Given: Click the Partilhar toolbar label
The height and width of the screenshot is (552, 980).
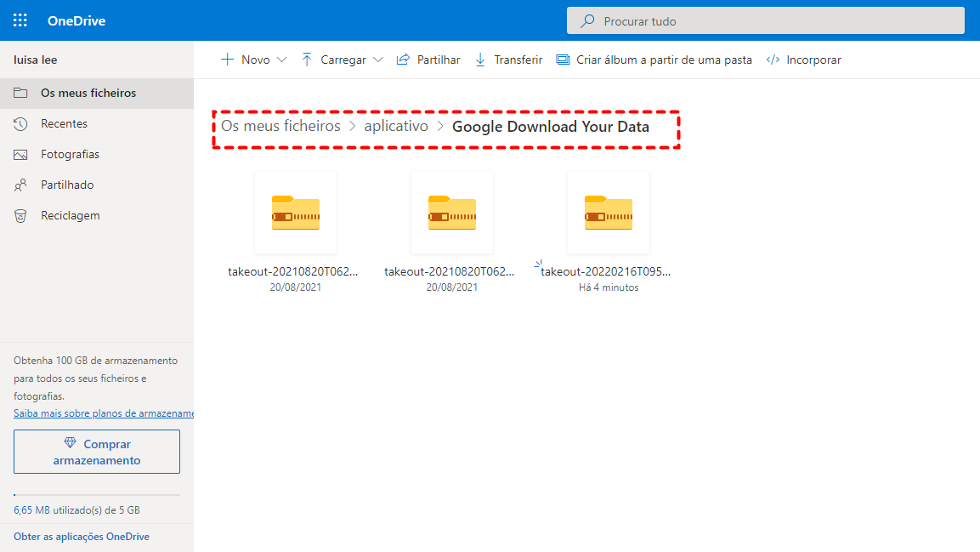Looking at the screenshot, I should coord(438,60).
